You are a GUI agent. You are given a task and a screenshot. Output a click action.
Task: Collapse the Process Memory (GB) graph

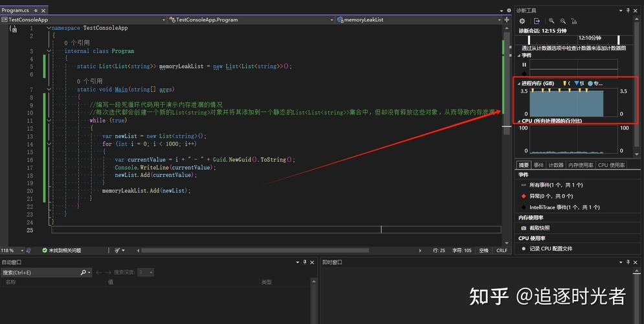pos(518,83)
